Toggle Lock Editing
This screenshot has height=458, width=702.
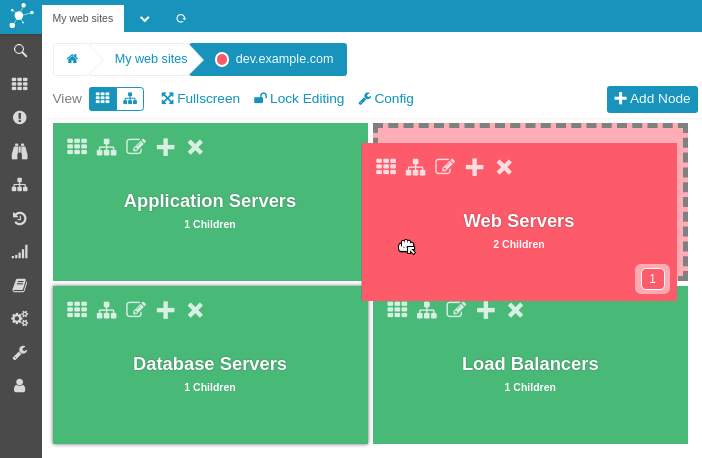click(x=298, y=99)
